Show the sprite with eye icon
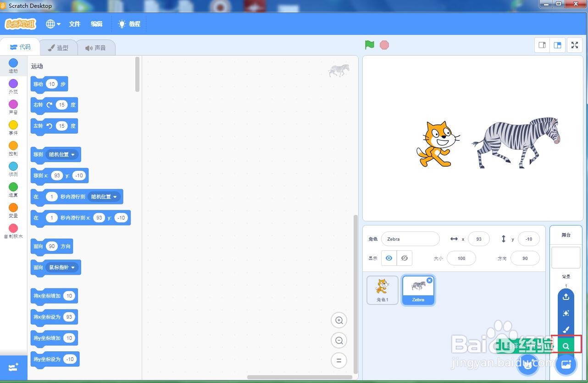Image resolution: width=588 pixels, height=383 pixels. pyautogui.click(x=389, y=258)
